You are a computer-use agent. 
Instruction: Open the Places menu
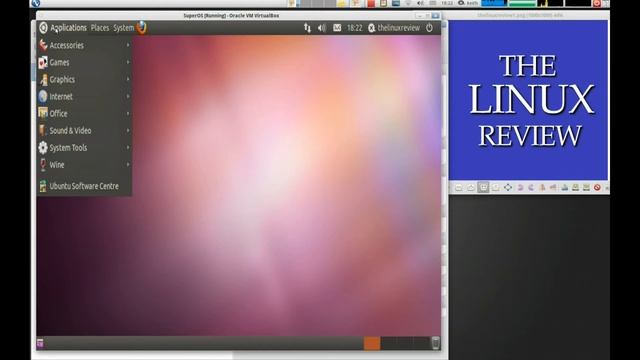(x=100, y=28)
